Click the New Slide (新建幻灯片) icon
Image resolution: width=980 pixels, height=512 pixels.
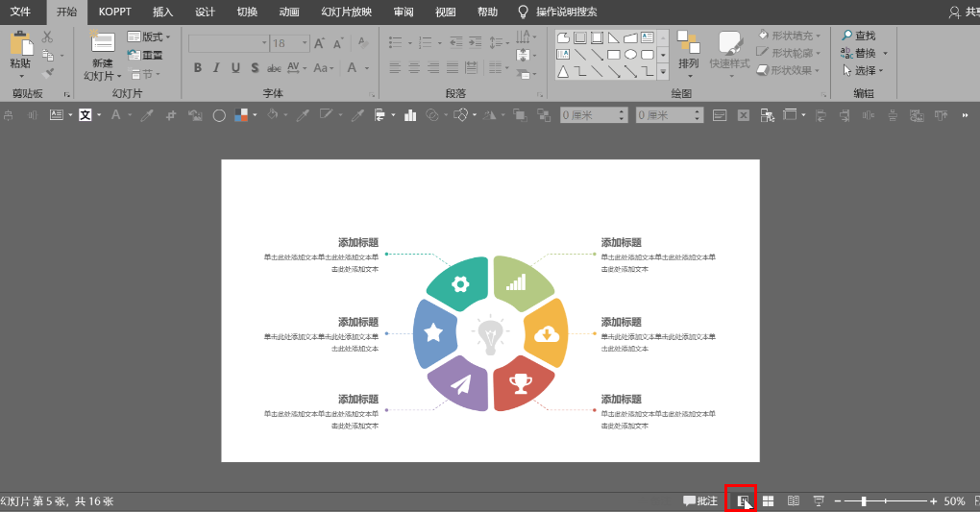(x=103, y=42)
